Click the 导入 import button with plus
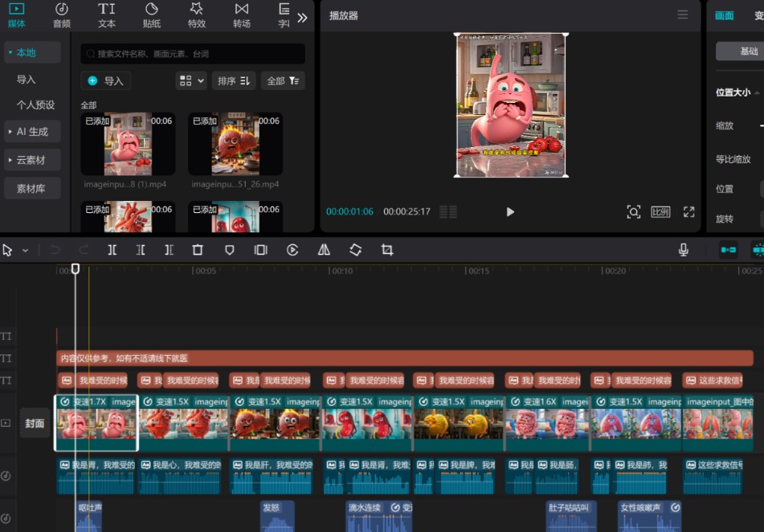Viewport: 764px width, 532px height. (106, 80)
